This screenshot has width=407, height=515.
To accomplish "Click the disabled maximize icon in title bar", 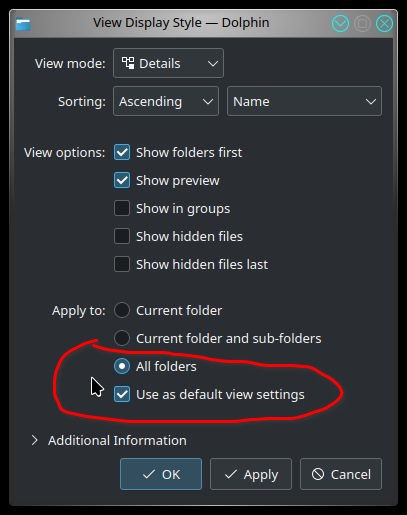I will [x=362, y=24].
